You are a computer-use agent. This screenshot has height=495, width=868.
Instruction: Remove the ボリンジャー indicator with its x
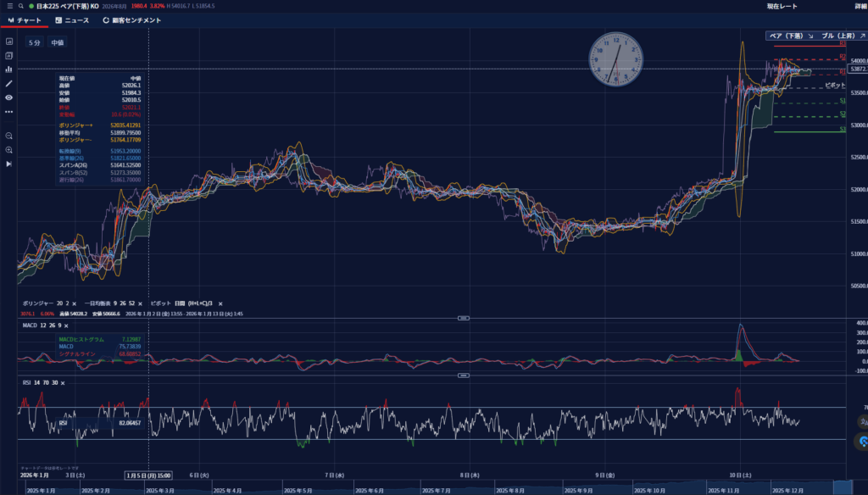pyautogui.click(x=74, y=303)
